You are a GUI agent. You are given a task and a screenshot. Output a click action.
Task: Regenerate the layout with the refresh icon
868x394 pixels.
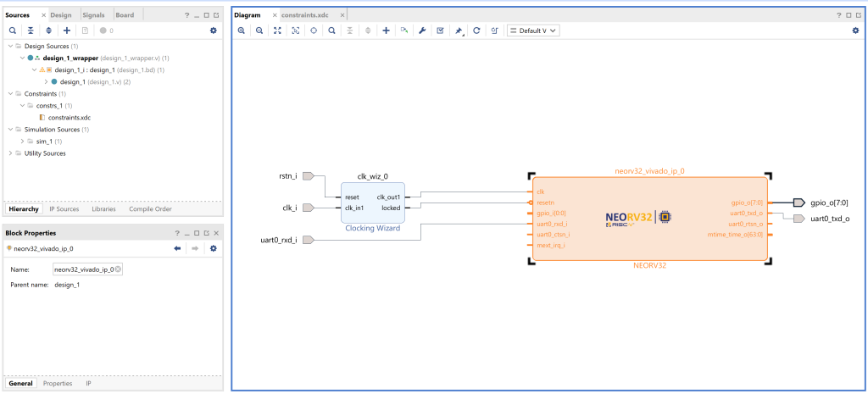[476, 31]
